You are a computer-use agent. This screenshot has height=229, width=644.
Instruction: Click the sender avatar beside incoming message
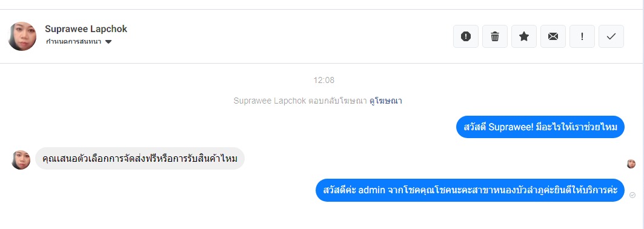tap(21, 160)
